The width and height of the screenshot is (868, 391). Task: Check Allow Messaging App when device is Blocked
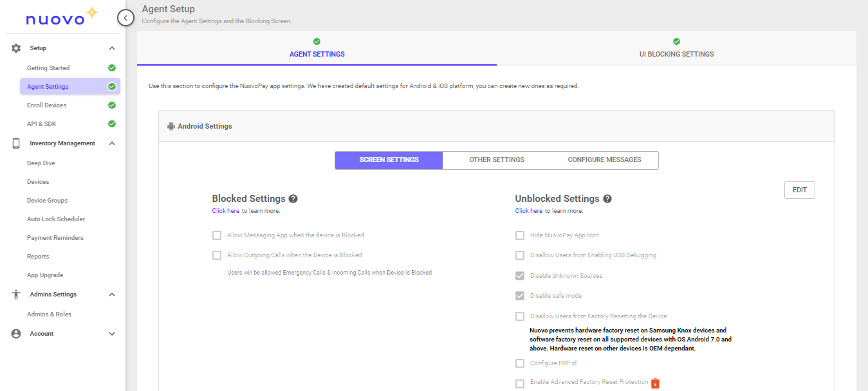pyautogui.click(x=217, y=235)
